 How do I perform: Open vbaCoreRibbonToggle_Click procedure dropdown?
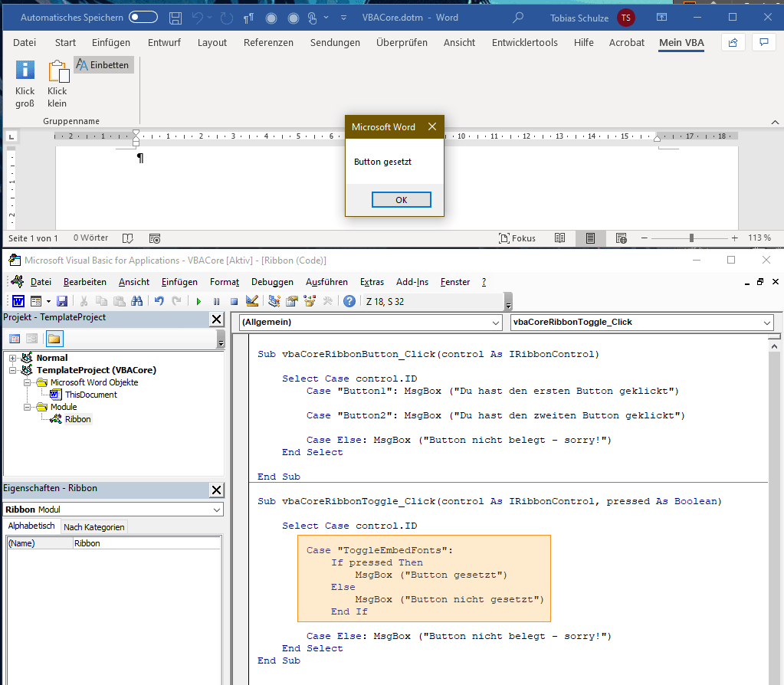click(x=642, y=323)
